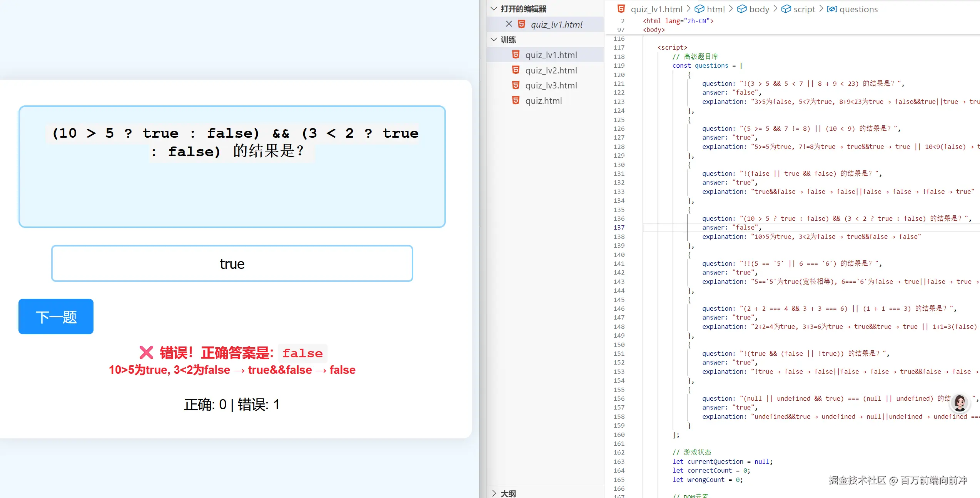Select quiz_lv2.html in the 训练 list
This screenshot has width=980, height=498.
551,70
